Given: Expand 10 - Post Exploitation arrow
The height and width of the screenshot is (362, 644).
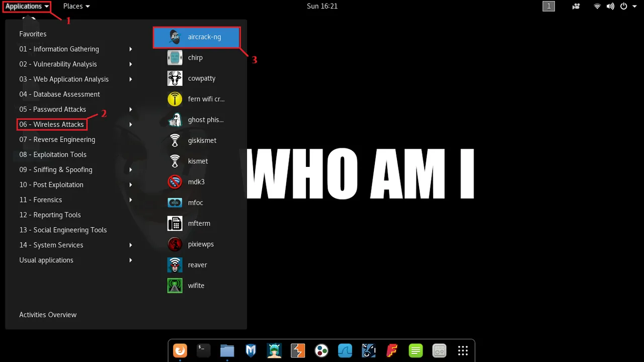Looking at the screenshot, I should click(x=130, y=185).
